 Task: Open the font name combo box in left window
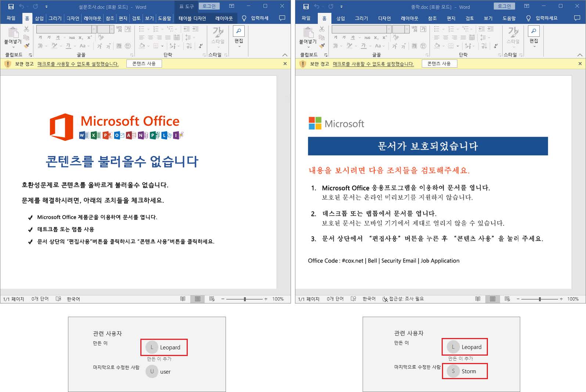pos(66,29)
